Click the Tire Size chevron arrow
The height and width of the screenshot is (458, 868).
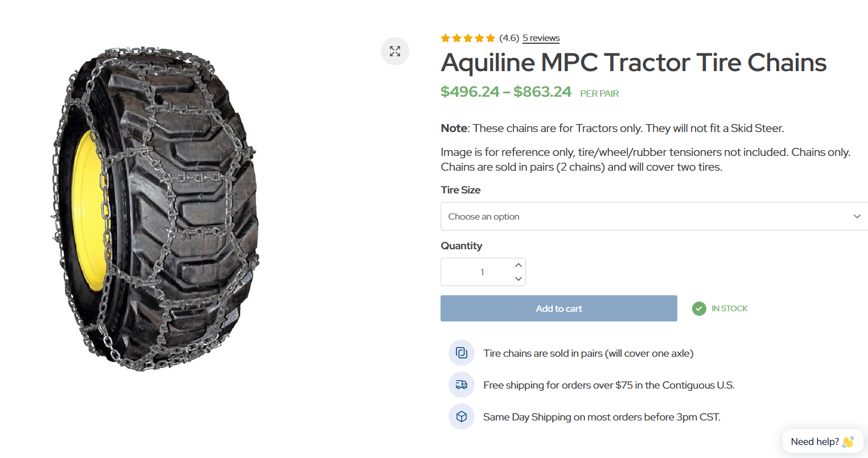[857, 216]
